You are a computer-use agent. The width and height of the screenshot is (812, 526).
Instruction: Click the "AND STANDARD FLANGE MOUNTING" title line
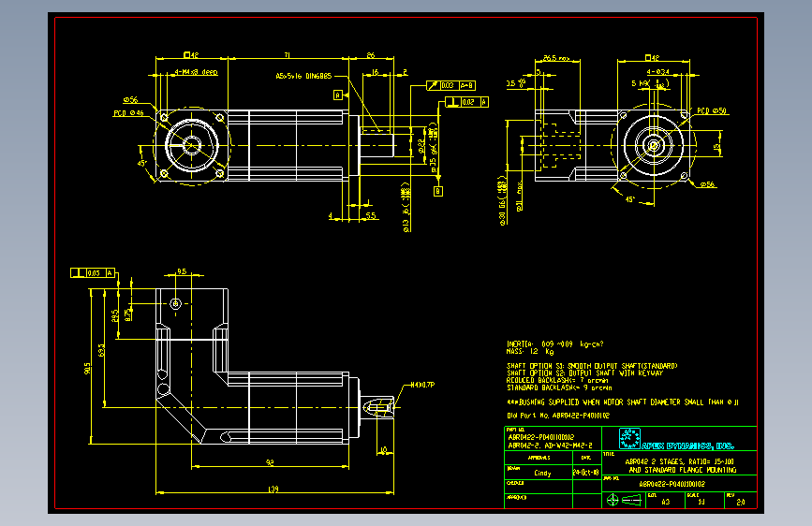pos(683,470)
